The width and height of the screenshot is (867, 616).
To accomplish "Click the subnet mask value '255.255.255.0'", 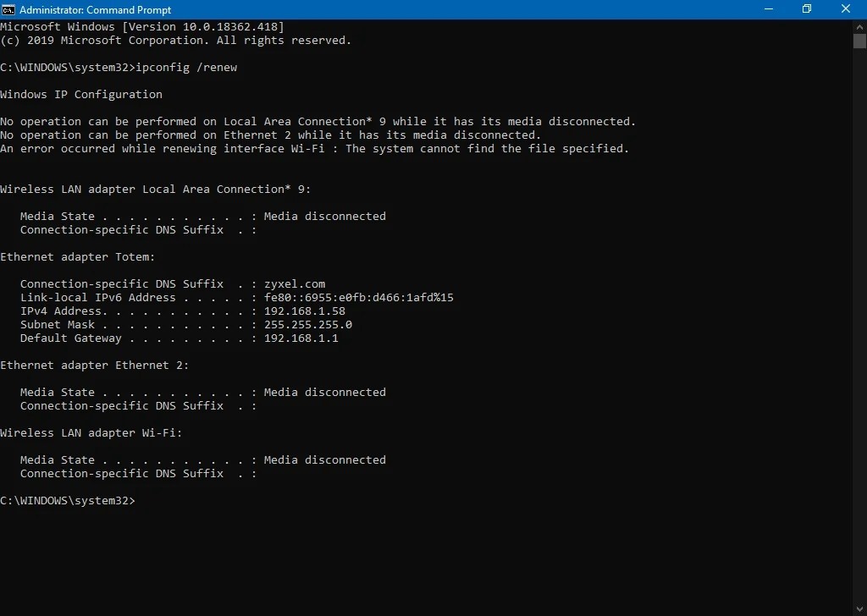I will [x=308, y=324].
